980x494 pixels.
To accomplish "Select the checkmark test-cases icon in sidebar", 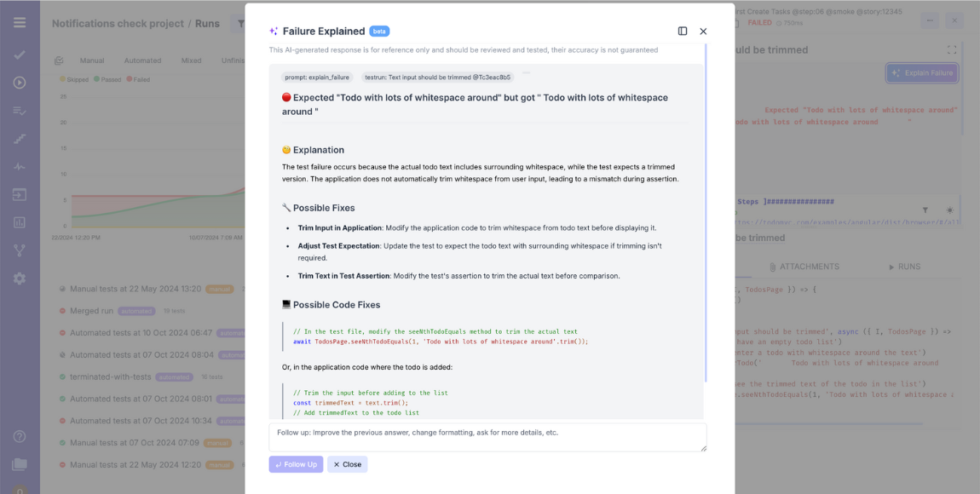I will pos(18,54).
